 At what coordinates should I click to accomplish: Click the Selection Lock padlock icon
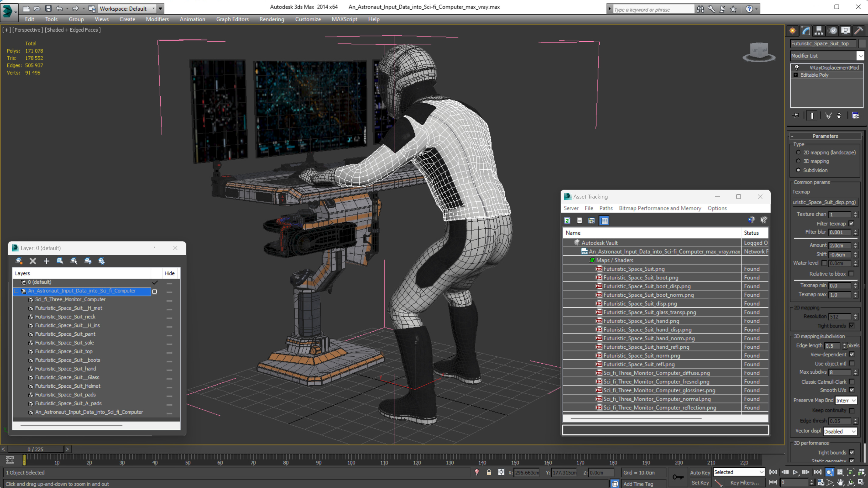click(x=489, y=472)
